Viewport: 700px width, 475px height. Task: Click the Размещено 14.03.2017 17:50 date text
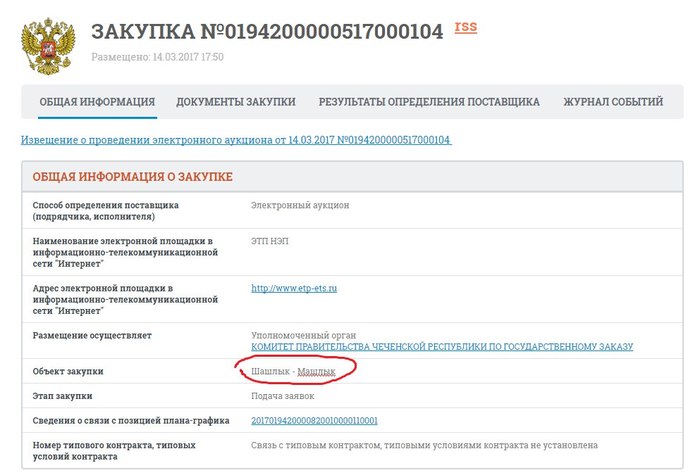click(x=157, y=57)
